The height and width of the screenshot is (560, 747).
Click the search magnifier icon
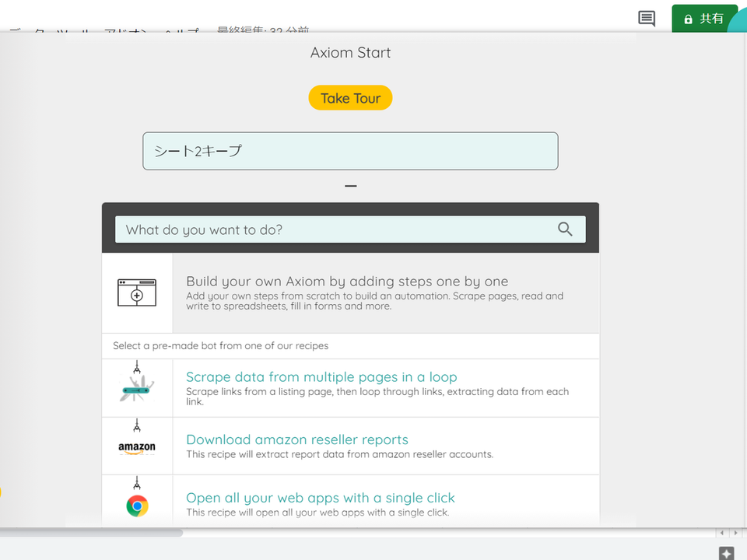565,229
